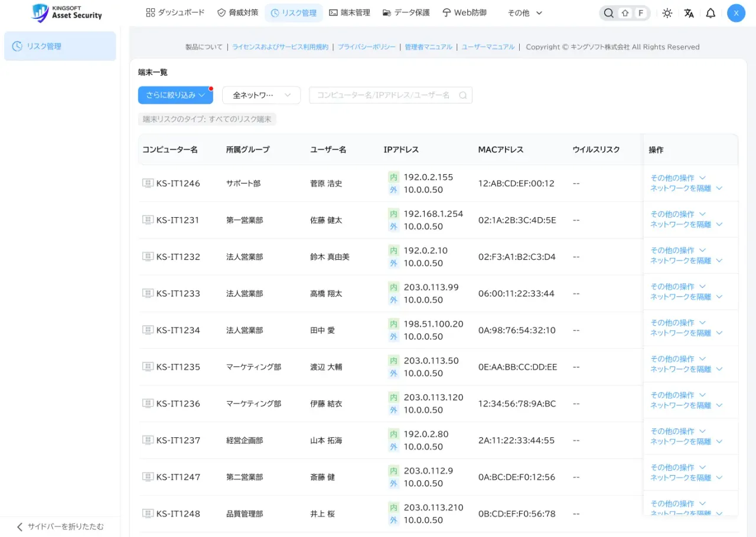Screen dimensions: 756x537
Task: Open the 管理者マニュアル link
Action: [428, 47]
